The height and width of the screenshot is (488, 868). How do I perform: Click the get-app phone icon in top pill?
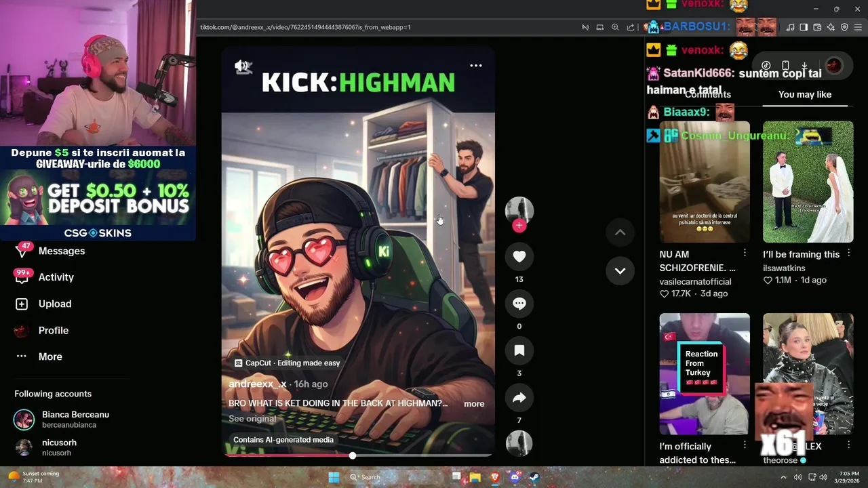click(785, 65)
